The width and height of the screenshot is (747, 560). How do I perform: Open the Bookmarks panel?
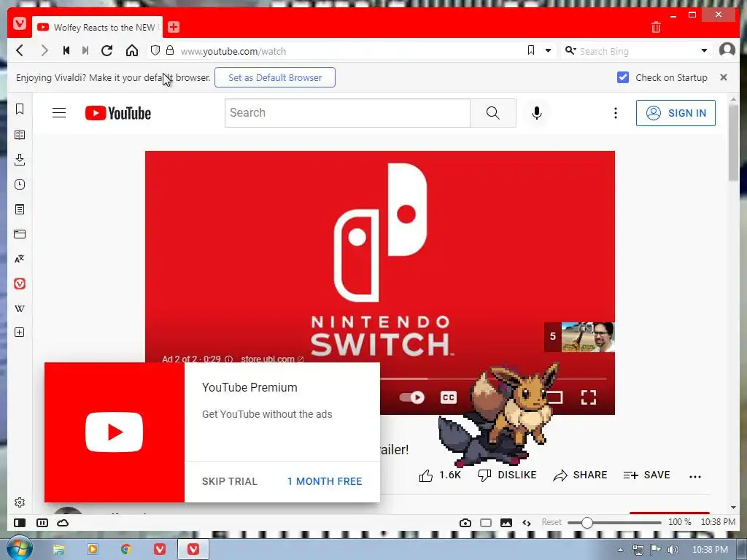(20, 109)
